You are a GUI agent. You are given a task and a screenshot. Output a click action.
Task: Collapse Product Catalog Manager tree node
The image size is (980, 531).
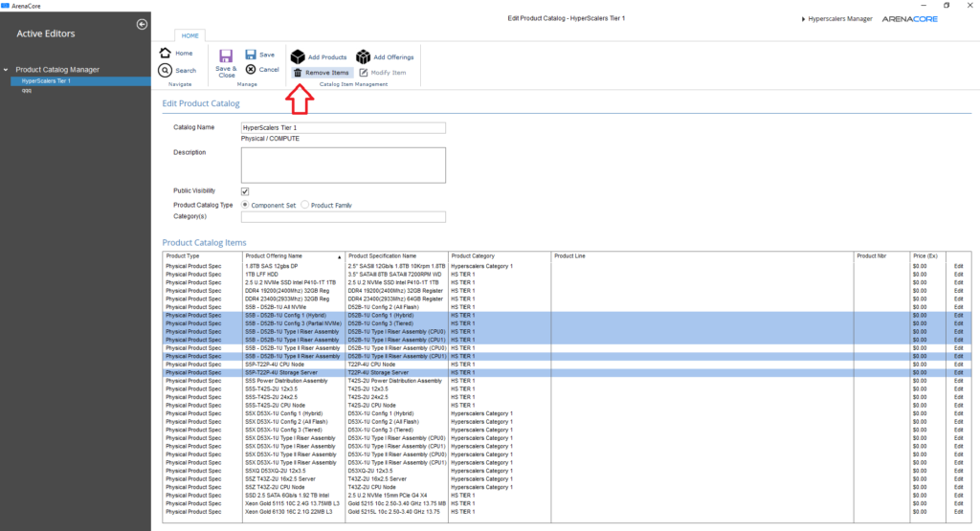(x=6, y=70)
